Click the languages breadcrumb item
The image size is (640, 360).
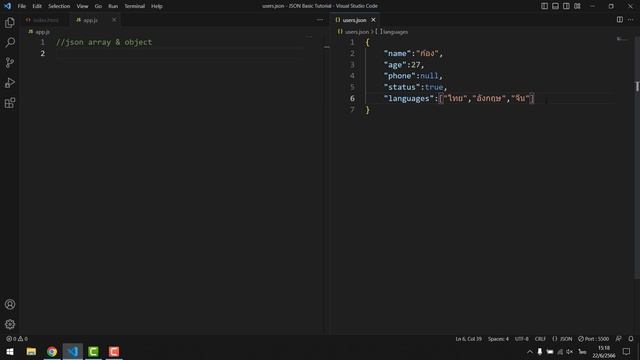point(392,31)
